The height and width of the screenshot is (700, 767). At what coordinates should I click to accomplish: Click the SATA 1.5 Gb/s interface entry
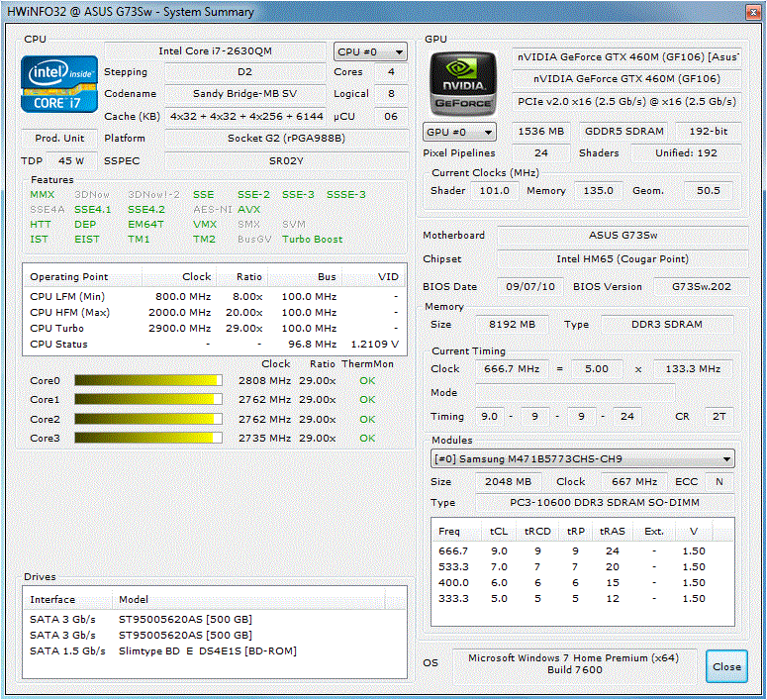click(67, 651)
